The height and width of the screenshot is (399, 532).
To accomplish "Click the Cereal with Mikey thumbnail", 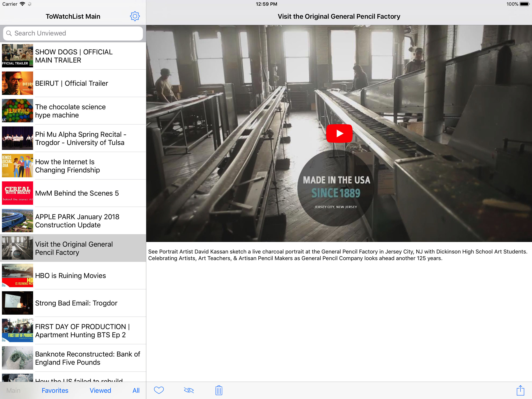I will (x=18, y=193).
